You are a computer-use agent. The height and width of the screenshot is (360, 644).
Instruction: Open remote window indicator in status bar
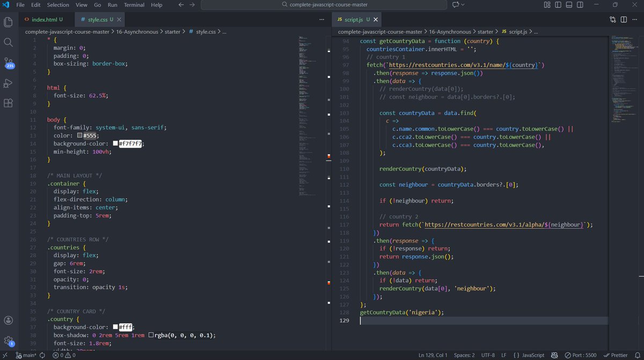(4, 355)
